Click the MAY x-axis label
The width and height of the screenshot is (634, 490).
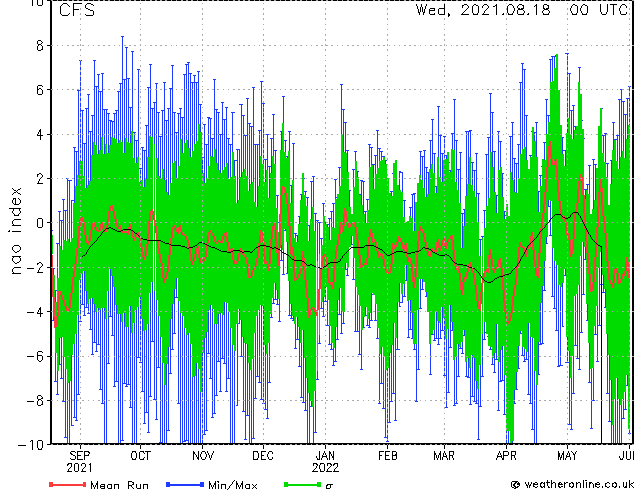click(567, 456)
